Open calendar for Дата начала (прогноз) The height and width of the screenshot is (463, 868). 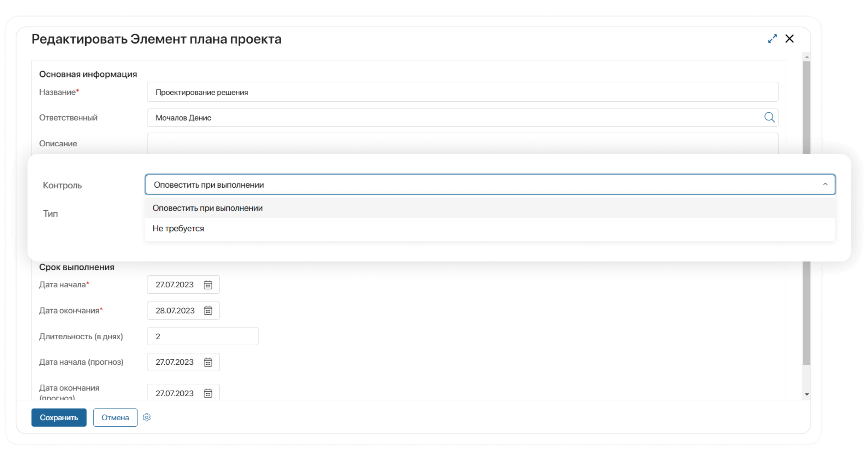pyautogui.click(x=208, y=362)
